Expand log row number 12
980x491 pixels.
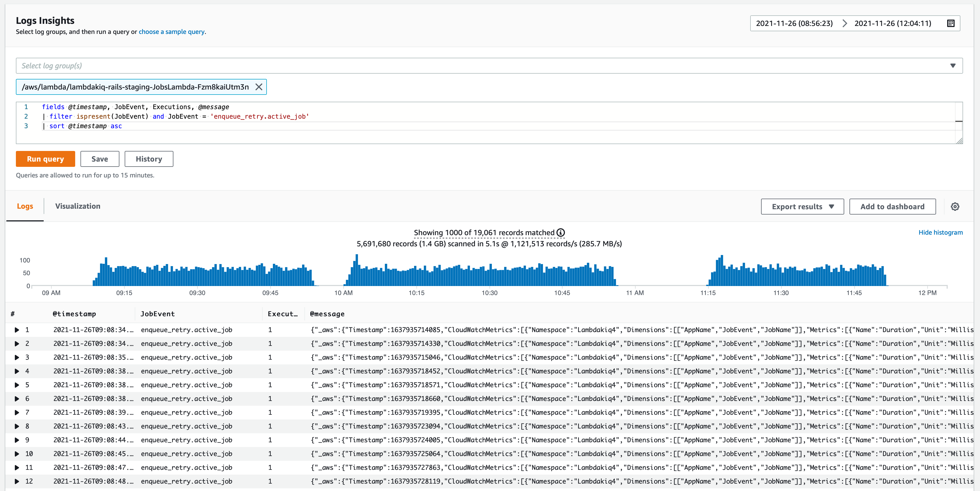[x=17, y=481]
